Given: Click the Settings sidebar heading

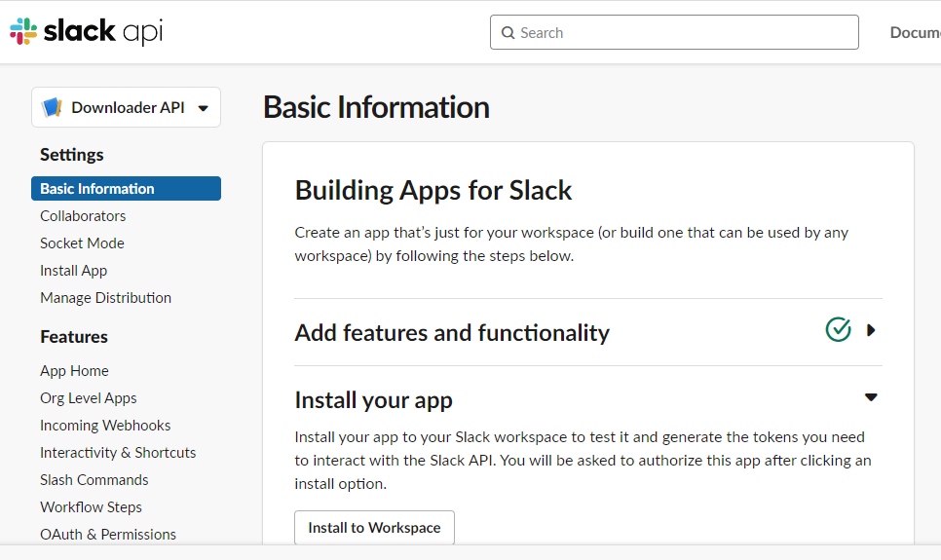Looking at the screenshot, I should [x=72, y=155].
